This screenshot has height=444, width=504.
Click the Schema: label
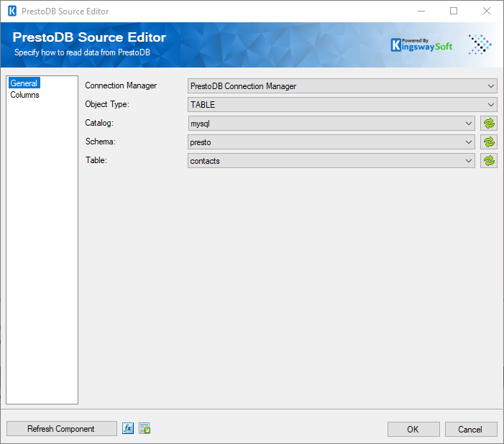[100, 142]
